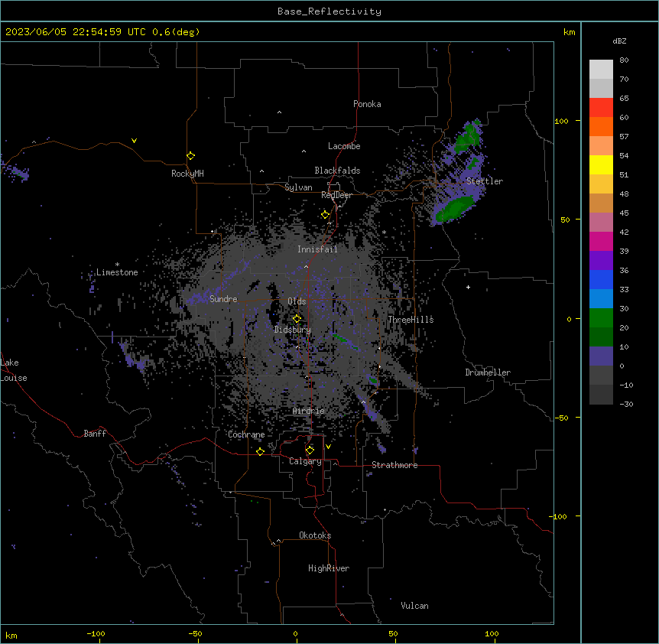
Task: Click the Didsbury town label
Action: tap(293, 330)
